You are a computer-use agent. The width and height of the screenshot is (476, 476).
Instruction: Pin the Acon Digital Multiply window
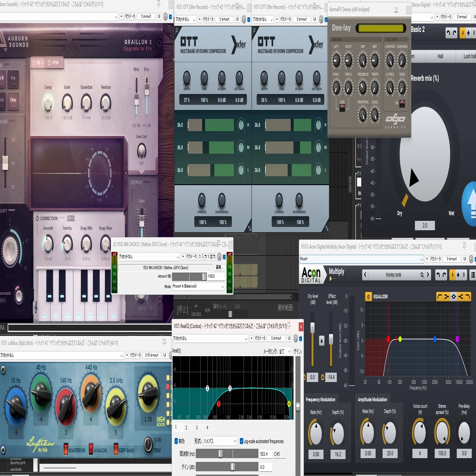[x=464, y=246]
